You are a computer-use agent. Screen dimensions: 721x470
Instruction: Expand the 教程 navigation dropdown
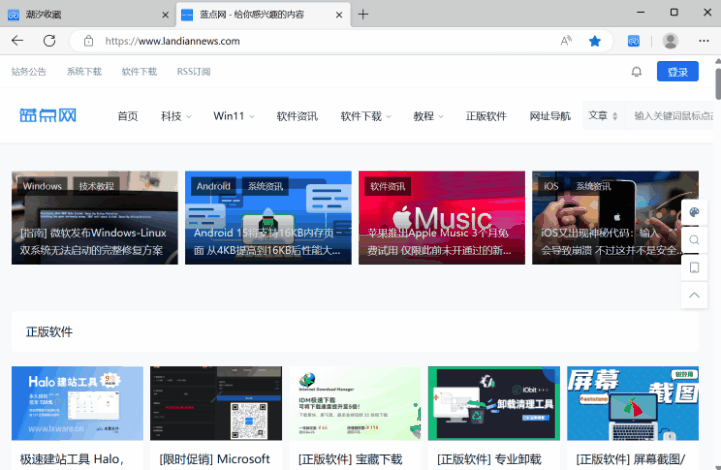429,116
